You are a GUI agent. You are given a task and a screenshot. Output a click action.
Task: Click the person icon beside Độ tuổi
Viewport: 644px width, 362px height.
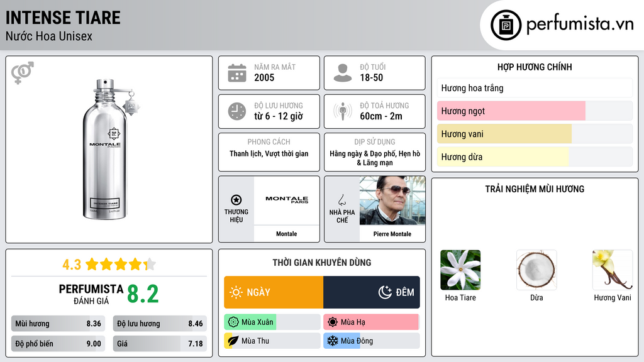pyautogui.click(x=342, y=73)
